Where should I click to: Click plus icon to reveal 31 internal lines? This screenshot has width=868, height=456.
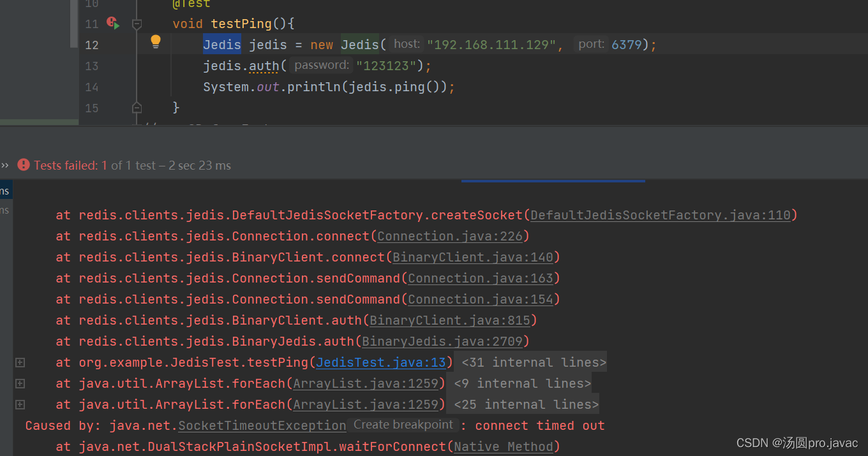click(x=19, y=362)
